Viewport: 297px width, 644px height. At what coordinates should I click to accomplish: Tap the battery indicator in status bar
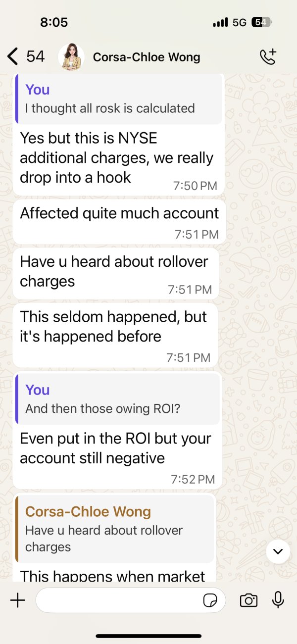point(261,22)
